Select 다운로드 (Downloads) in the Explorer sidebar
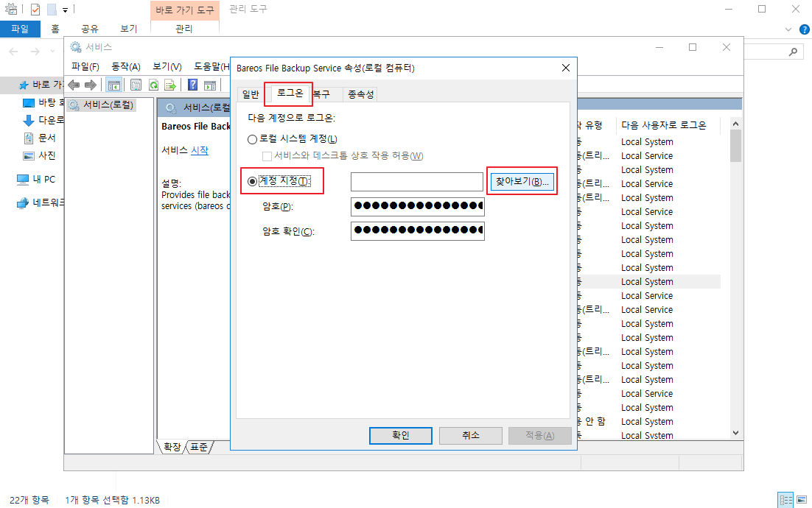This screenshot has height=508, width=812. [44, 120]
